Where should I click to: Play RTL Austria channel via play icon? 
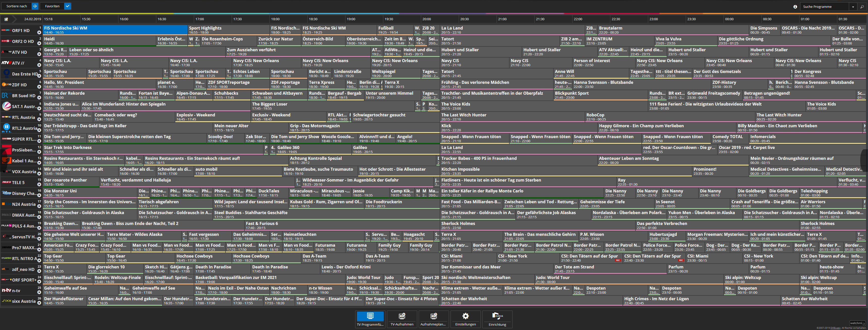click(39, 119)
